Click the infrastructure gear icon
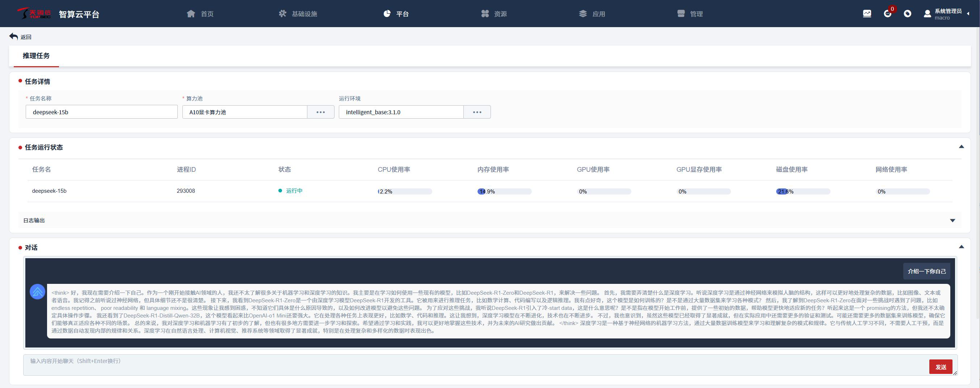This screenshot has height=388, width=980. tap(282, 14)
